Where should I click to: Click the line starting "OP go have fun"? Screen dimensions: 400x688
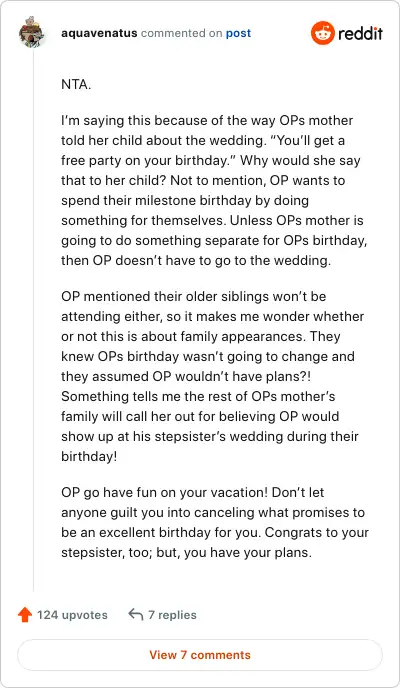(193, 492)
